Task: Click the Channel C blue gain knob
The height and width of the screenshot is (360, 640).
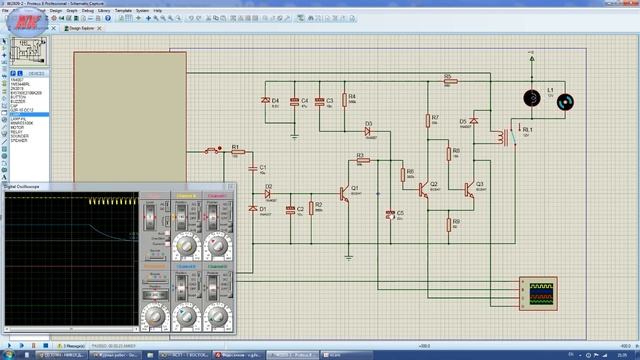Action: pos(187,316)
